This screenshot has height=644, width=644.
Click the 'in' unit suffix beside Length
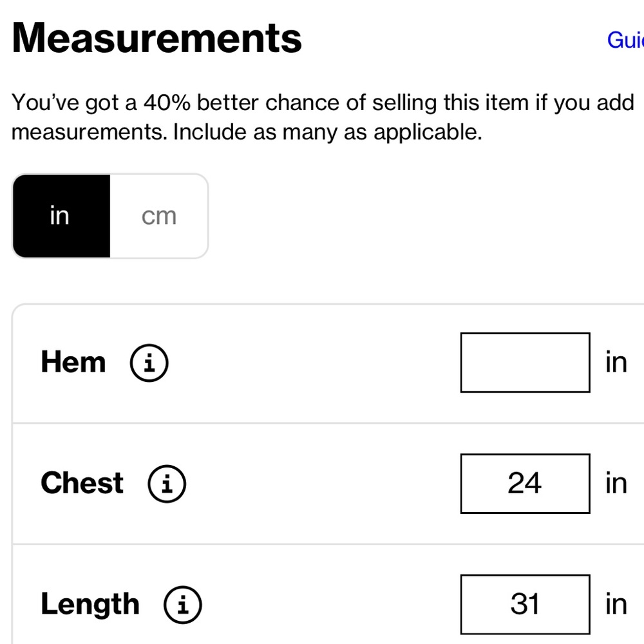616,604
